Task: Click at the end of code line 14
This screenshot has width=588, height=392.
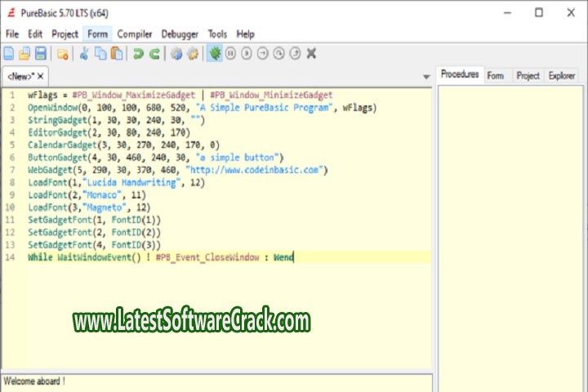Action: (294, 256)
